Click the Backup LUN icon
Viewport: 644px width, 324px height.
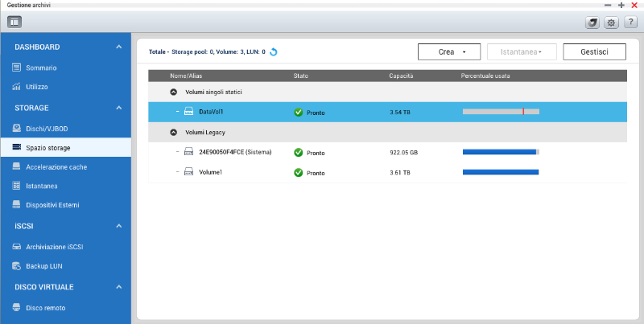coord(16,265)
